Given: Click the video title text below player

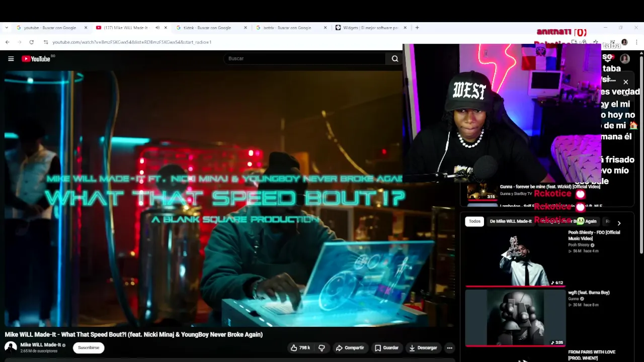Looking at the screenshot, I should pyautogui.click(x=134, y=334).
